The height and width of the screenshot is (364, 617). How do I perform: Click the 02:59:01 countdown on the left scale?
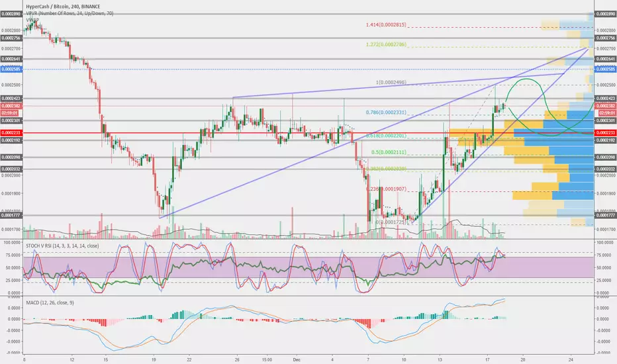click(9, 113)
